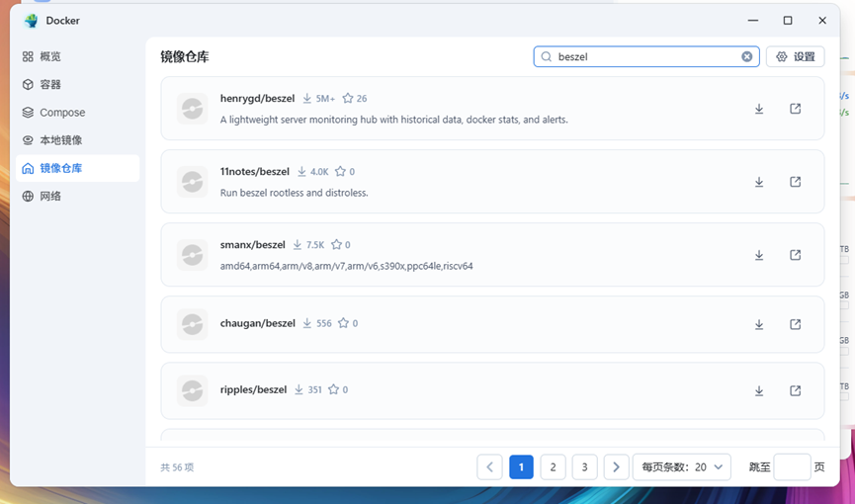Click 'Run beszel rootless and distroless.' description
The image size is (855, 504).
(294, 193)
